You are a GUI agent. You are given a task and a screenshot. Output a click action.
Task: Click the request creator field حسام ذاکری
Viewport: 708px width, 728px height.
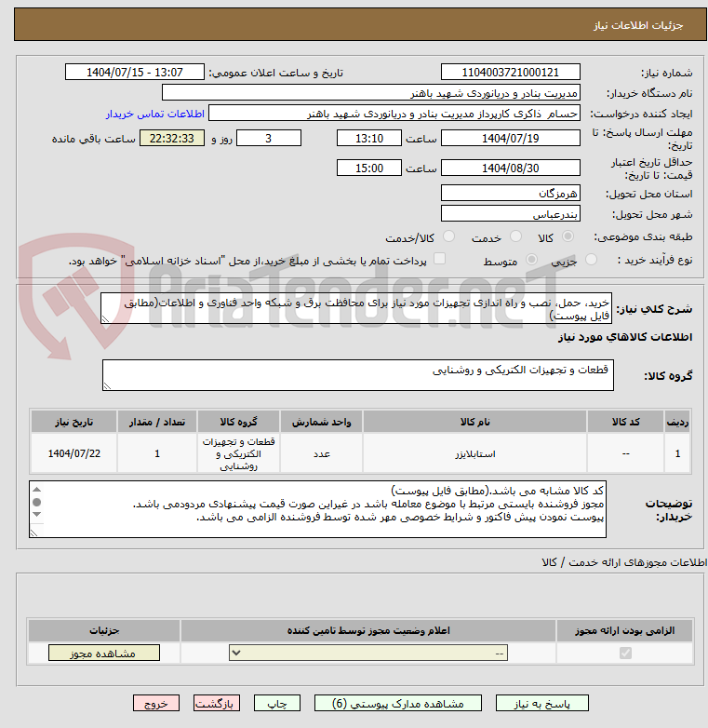tap(394, 114)
